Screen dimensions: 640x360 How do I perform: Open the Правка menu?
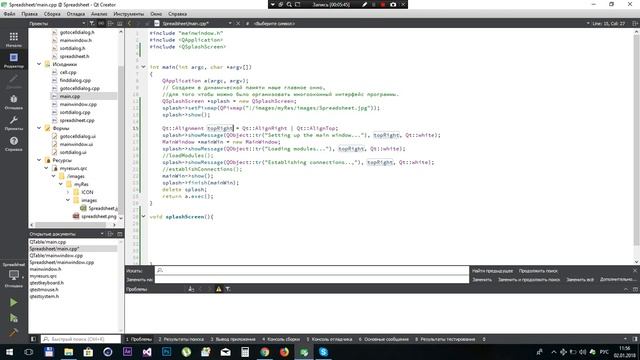(29, 14)
